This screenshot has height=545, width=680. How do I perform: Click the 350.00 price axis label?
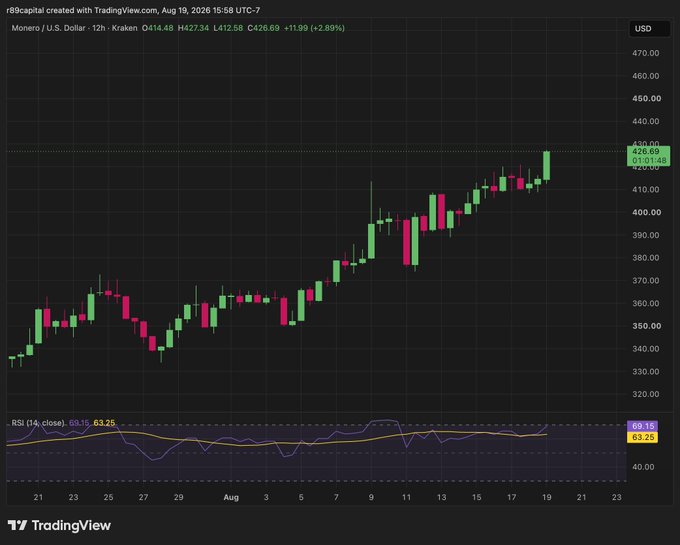[647, 326]
